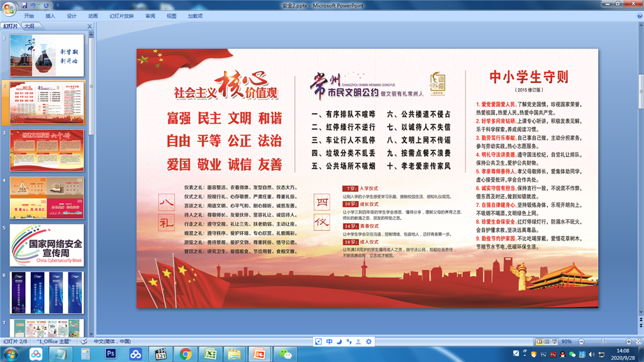Click the zoom out minus button
Viewport: 644px width, 362px height.
(581, 341)
